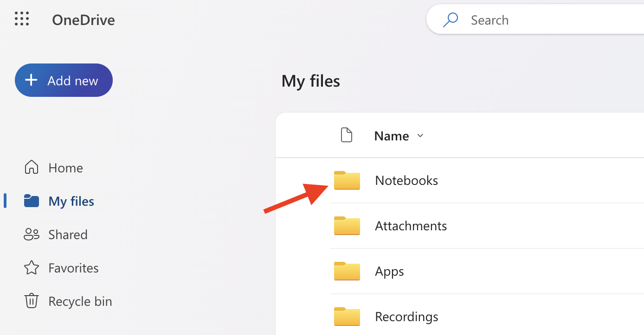Open Favorites in sidebar
The image size is (644, 335).
pyautogui.click(x=61, y=268)
